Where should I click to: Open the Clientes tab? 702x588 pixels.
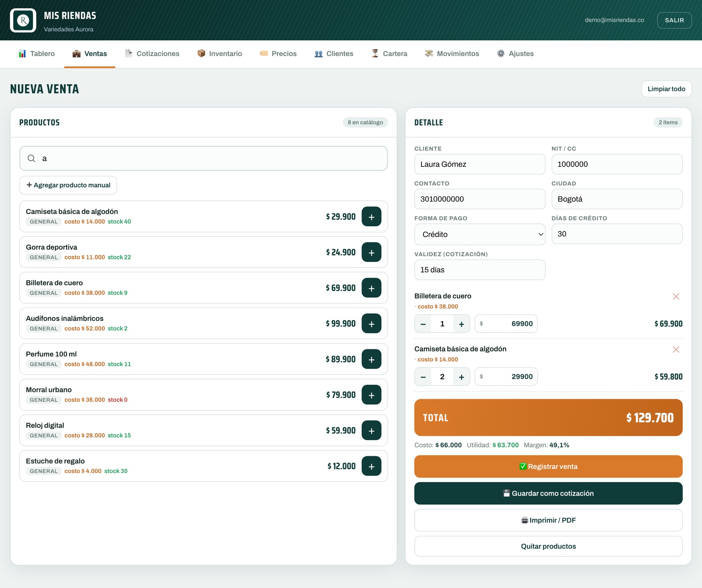pyautogui.click(x=334, y=54)
